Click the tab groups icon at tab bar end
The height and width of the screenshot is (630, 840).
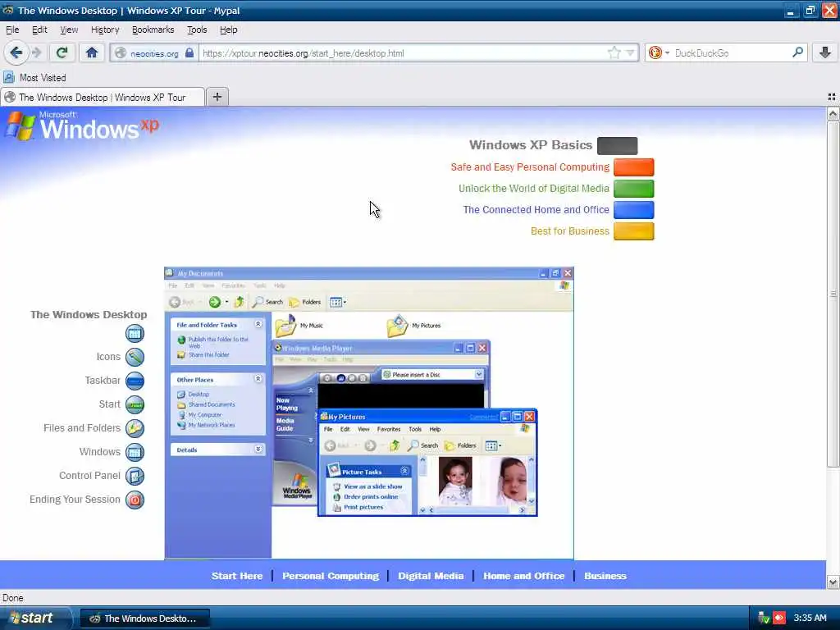click(x=832, y=97)
